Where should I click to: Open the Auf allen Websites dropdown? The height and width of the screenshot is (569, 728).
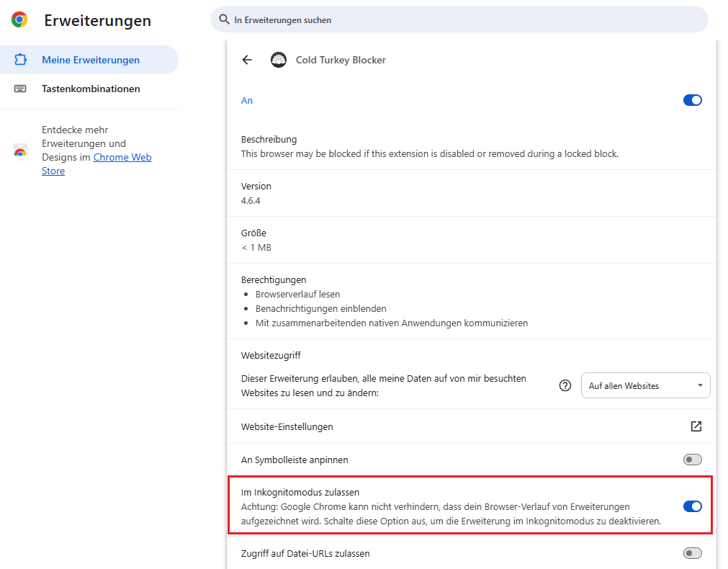tap(645, 386)
